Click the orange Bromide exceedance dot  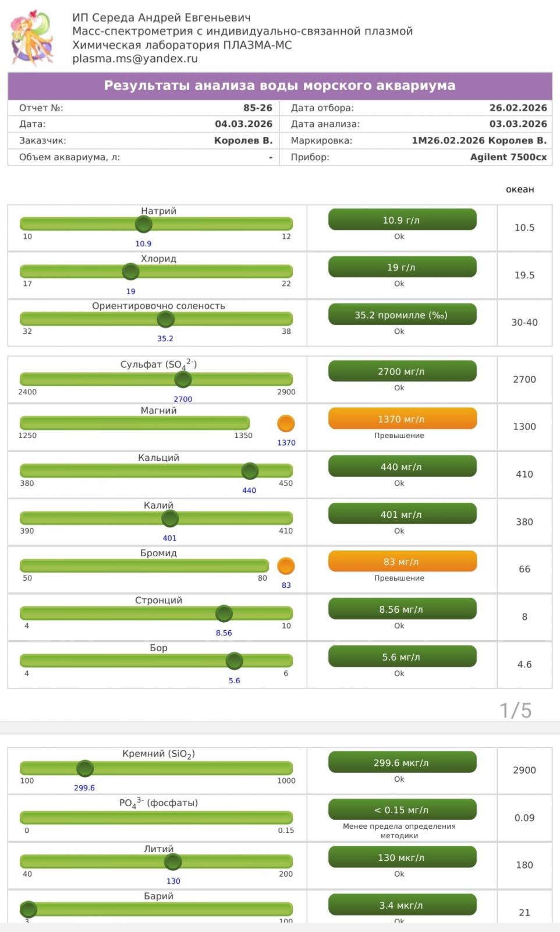(286, 566)
